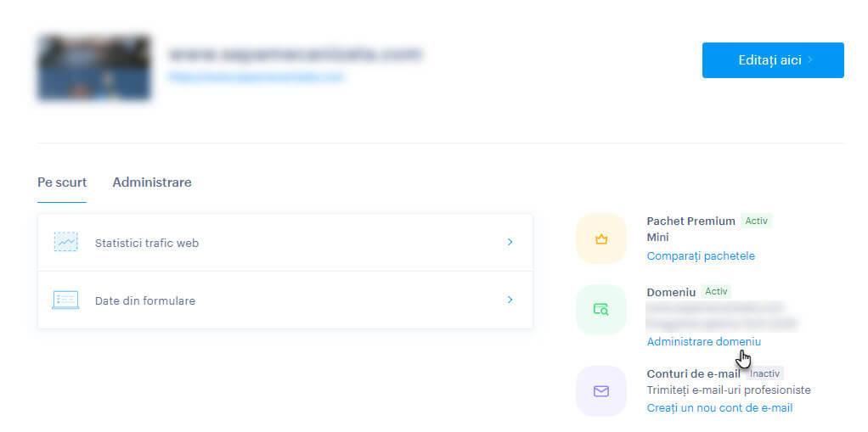The height and width of the screenshot is (432, 868).
Task: Click the form data laptop icon
Action: [65, 300]
